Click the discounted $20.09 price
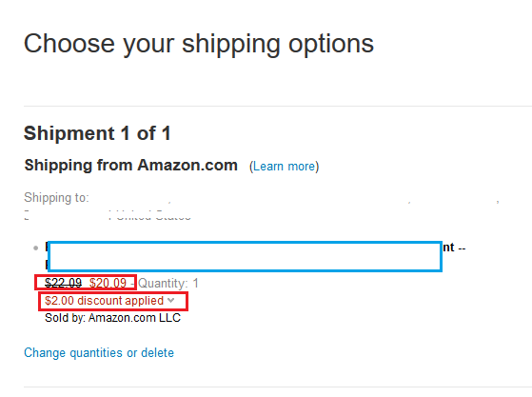532x397 pixels. point(108,283)
